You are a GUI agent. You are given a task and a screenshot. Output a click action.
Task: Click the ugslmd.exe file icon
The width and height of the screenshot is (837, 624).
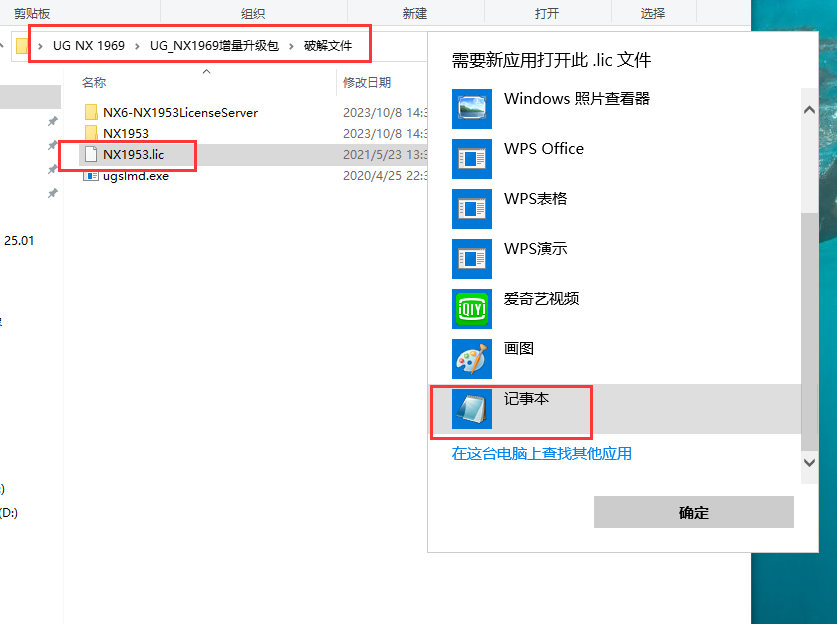click(91, 176)
